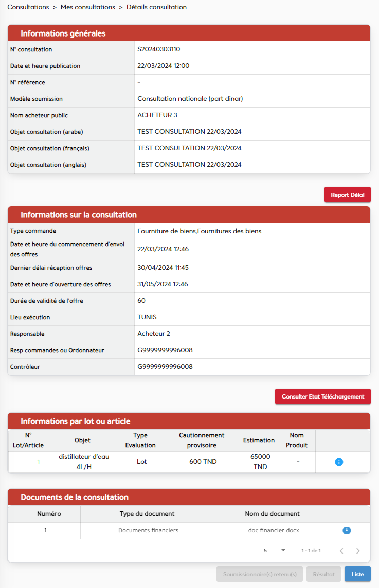Click Consulter Etat Téléchargement button
This screenshot has height=588, width=379.
tap(322, 396)
